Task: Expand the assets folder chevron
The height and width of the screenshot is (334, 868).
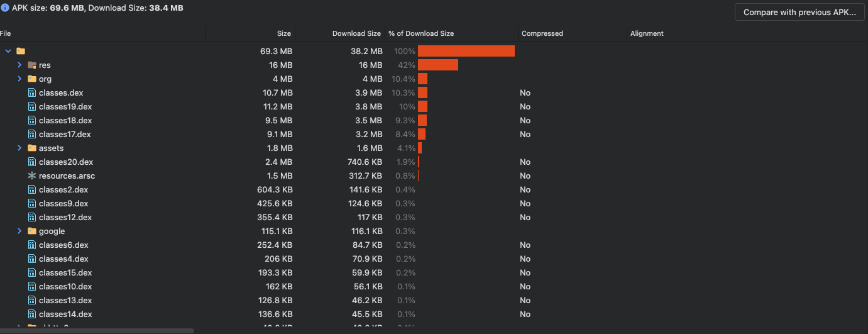Action: click(x=19, y=148)
